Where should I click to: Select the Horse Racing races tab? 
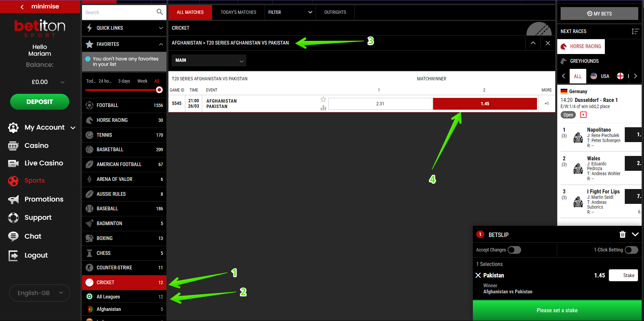click(581, 46)
